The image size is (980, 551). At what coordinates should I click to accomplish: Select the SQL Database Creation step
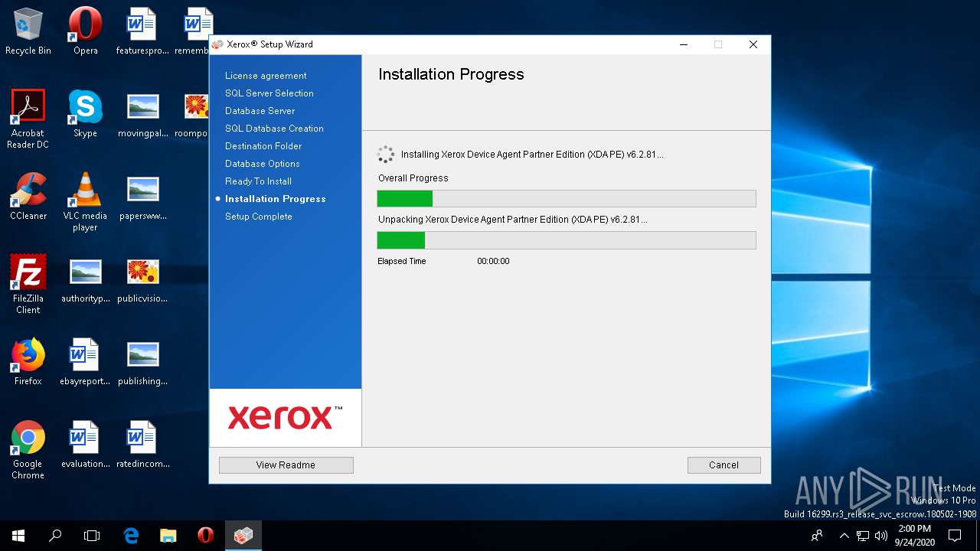coord(274,129)
